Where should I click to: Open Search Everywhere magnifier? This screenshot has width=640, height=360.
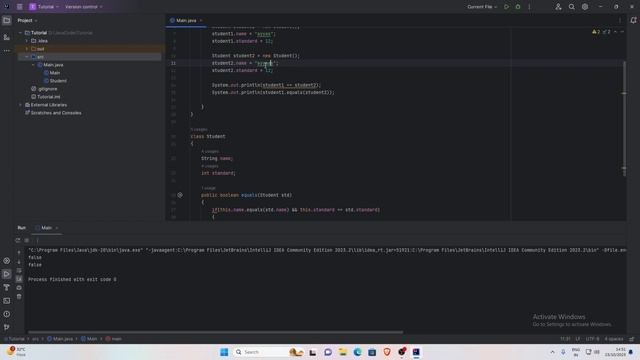tap(571, 7)
